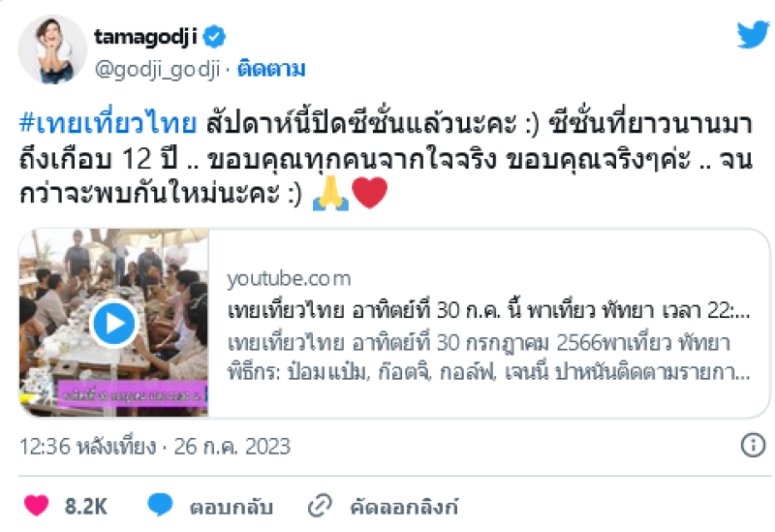Click the 8.2K likes count
Viewport: 775px width, 532px height.
[86, 506]
